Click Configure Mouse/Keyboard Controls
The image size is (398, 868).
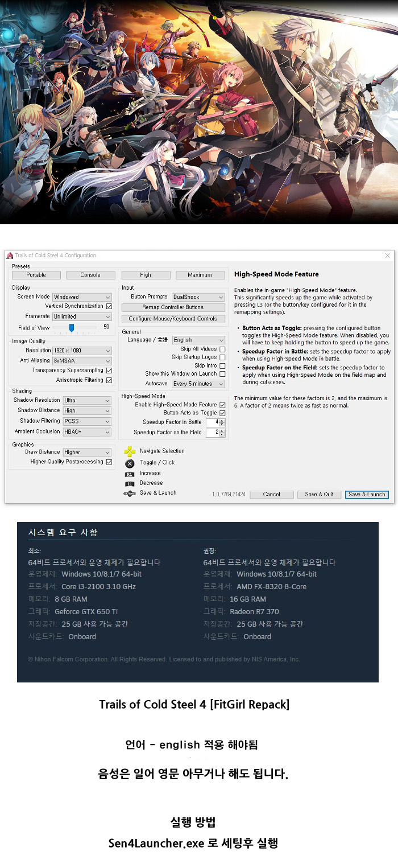[x=173, y=319]
